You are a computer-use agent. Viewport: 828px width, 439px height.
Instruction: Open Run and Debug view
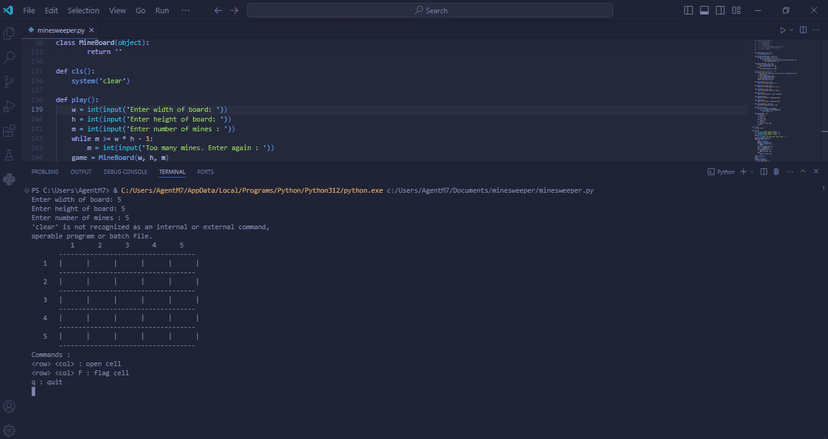[x=9, y=106]
